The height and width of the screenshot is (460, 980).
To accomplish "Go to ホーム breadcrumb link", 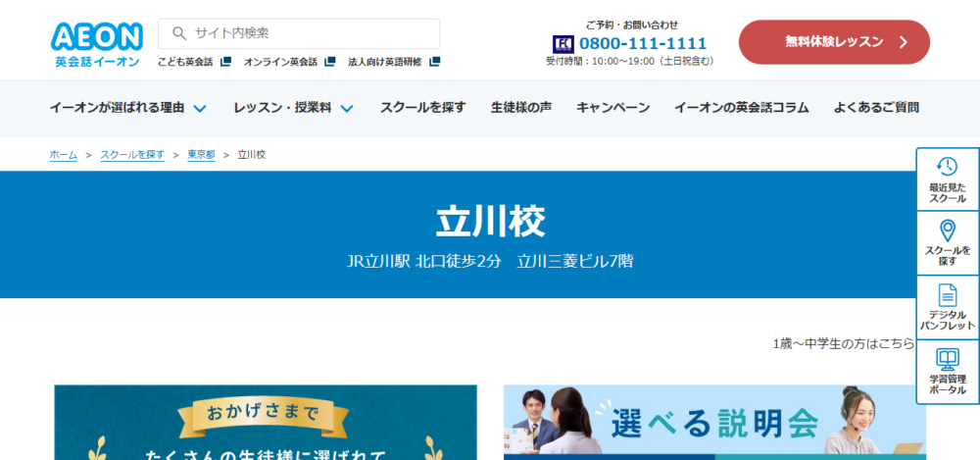I will click(x=63, y=155).
